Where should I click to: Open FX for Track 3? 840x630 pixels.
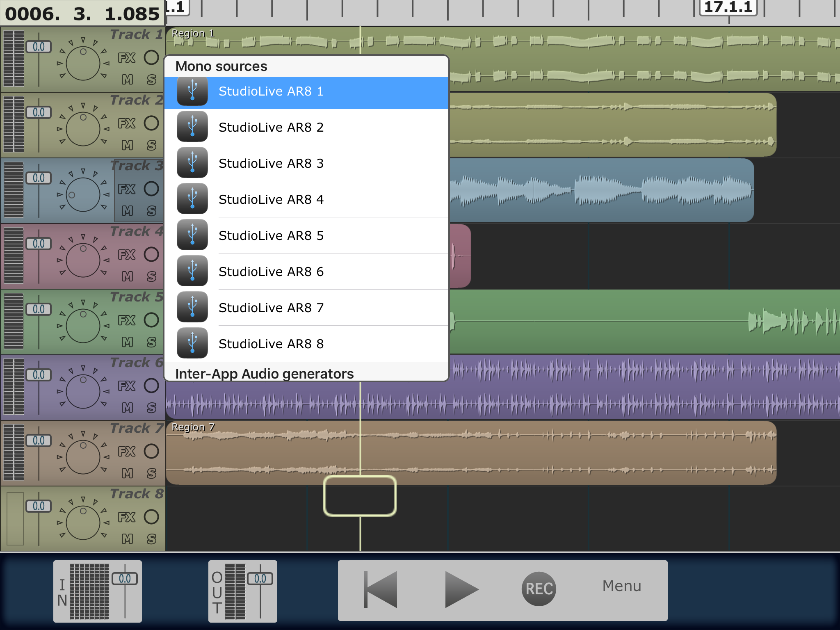[127, 189]
